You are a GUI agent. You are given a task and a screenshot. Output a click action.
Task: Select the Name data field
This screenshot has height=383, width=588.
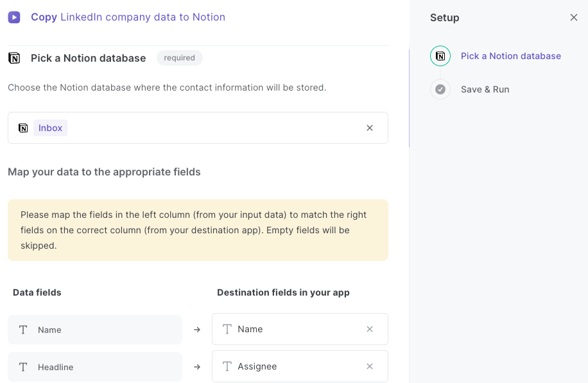tap(95, 330)
